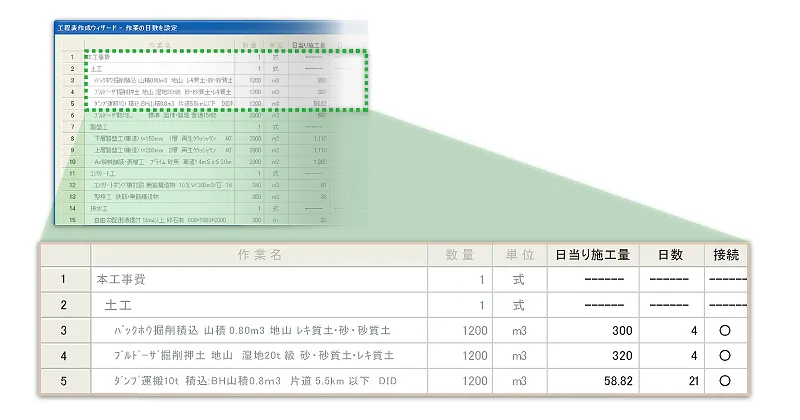Edit the 21 days cell in row 5
This screenshot has width=800, height=420.
point(668,381)
